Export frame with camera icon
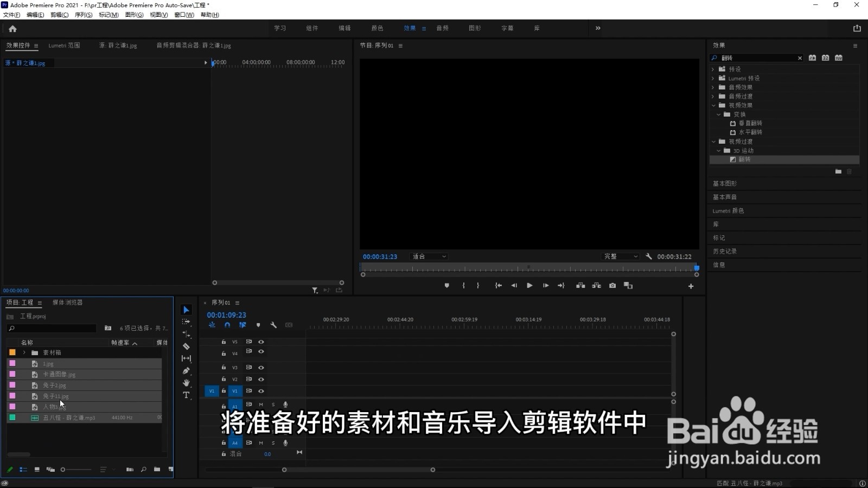The height and width of the screenshot is (488, 868). point(612,286)
